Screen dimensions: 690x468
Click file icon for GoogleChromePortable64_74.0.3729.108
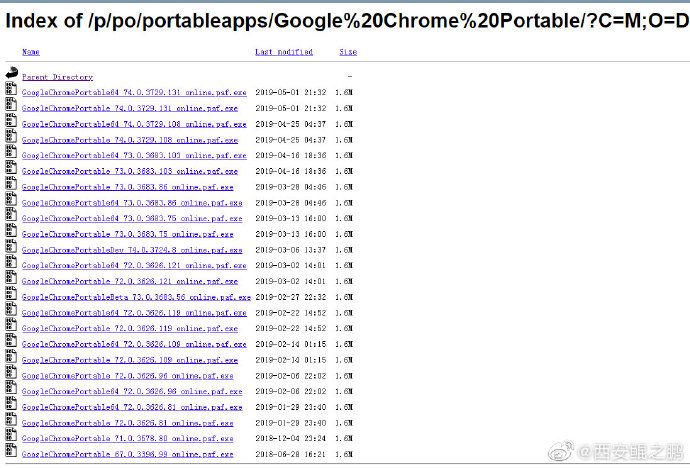click(11, 120)
